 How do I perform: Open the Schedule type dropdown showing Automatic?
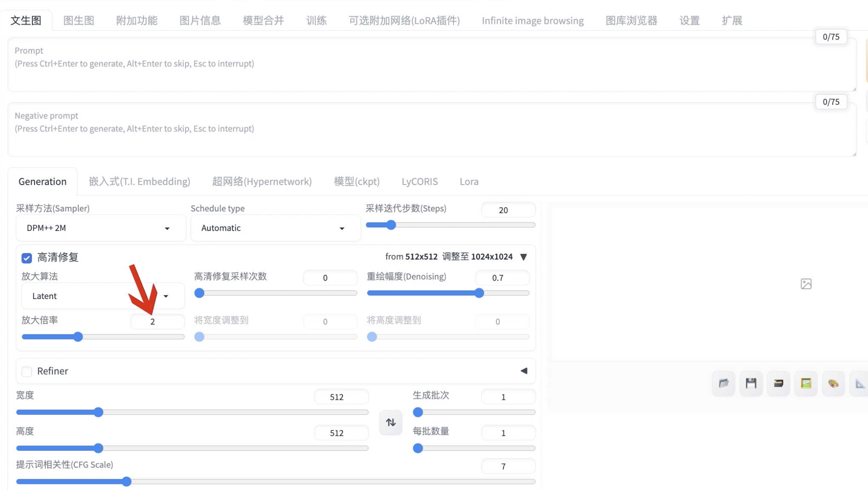pos(276,228)
